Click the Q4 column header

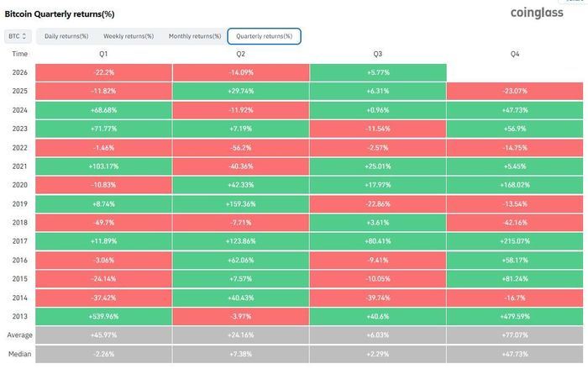pos(515,54)
